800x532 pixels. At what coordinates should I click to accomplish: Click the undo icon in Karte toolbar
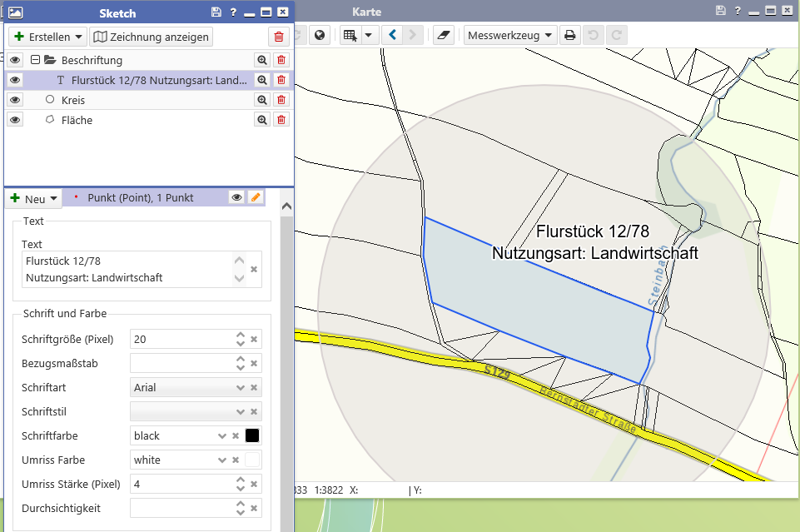[593, 35]
